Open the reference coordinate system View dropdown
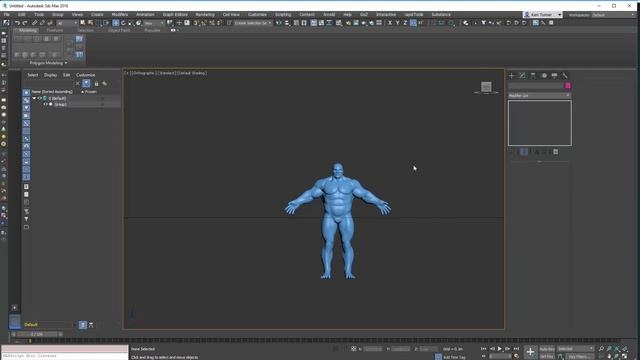 point(154,23)
